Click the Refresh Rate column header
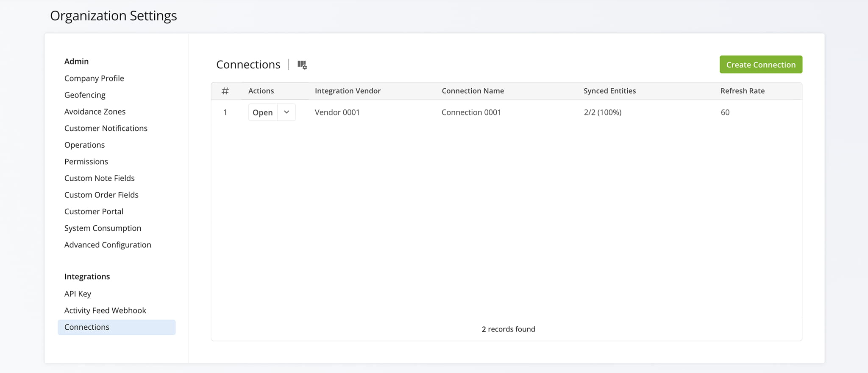Screen dimensions: 868x373 [742, 91]
